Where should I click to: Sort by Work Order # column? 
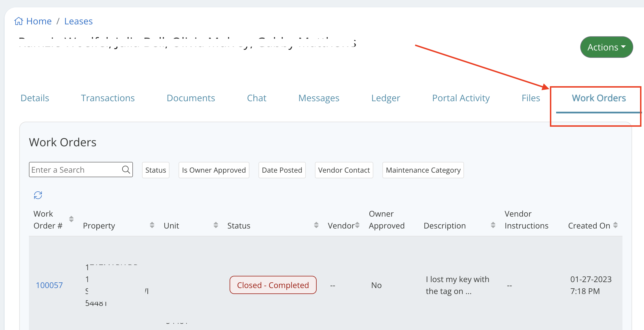[x=71, y=219]
